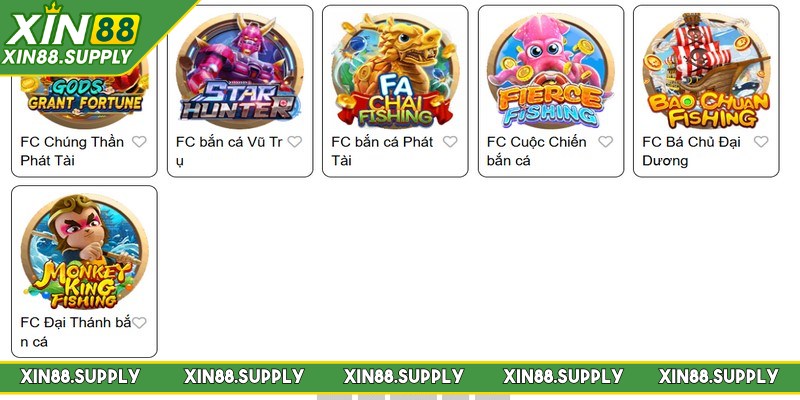800x400 pixels.
Task: Click the first XIN88.SUPPLY label in green footer
Action: point(80,377)
